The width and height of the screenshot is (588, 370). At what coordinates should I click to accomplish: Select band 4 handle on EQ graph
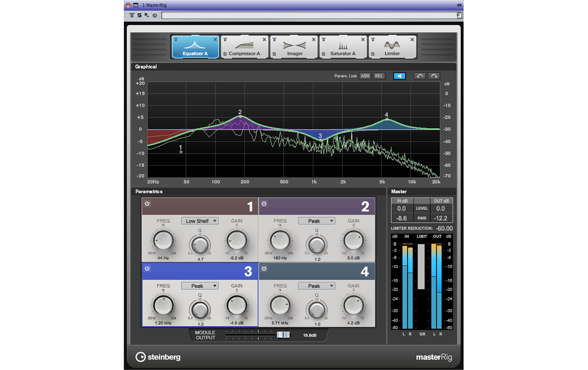click(387, 119)
